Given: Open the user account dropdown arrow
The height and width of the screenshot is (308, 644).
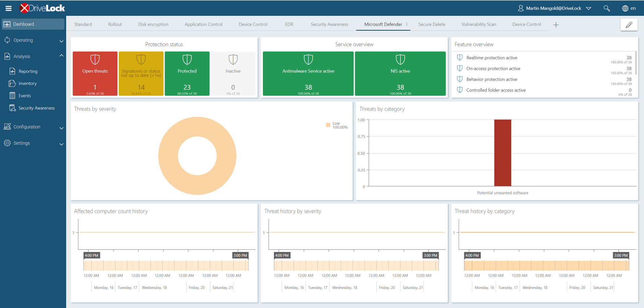Looking at the screenshot, I should tap(589, 8).
